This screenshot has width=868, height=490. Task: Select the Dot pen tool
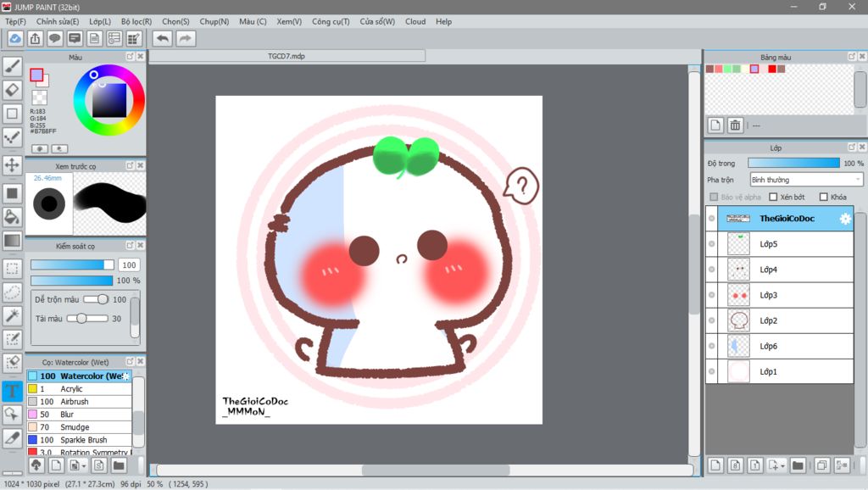tap(12, 137)
